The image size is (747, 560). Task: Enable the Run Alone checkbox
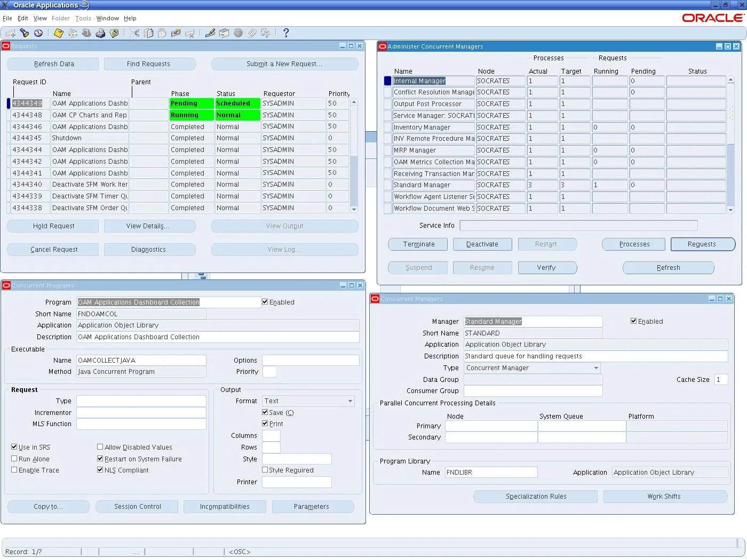point(14,459)
